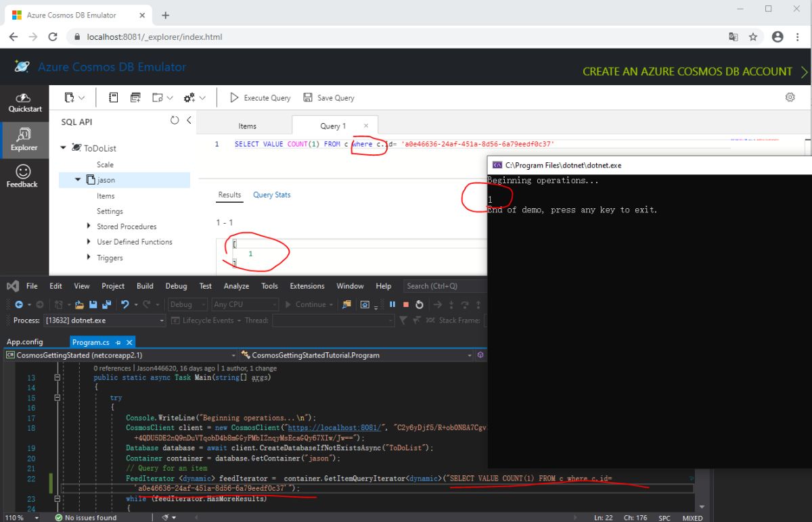Screen dimensions: 812x522
Task: Open the CosmosGettingStarted project dropdown
Action: [122, 355]
